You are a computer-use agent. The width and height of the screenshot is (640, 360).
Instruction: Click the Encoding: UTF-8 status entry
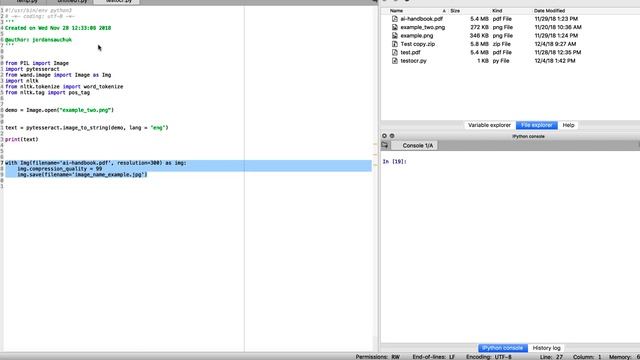pyautogui.click(x=489, y=357)
